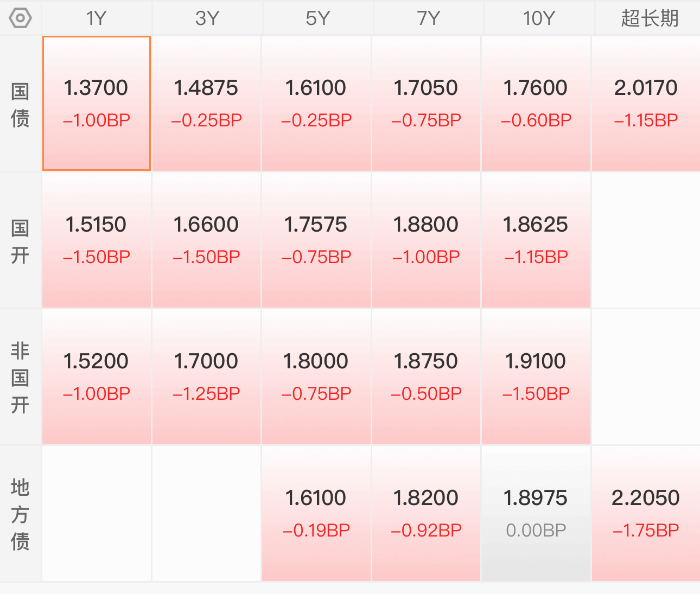Select the 超长期 column header
700x594 pixels.
pos(648,18)
